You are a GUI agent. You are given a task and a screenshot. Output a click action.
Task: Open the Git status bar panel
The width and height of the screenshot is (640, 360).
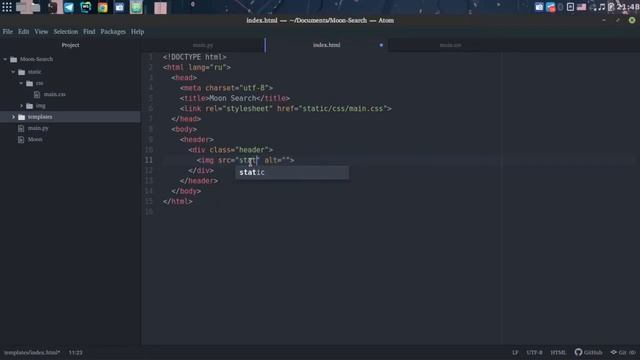tap(623, 352)
